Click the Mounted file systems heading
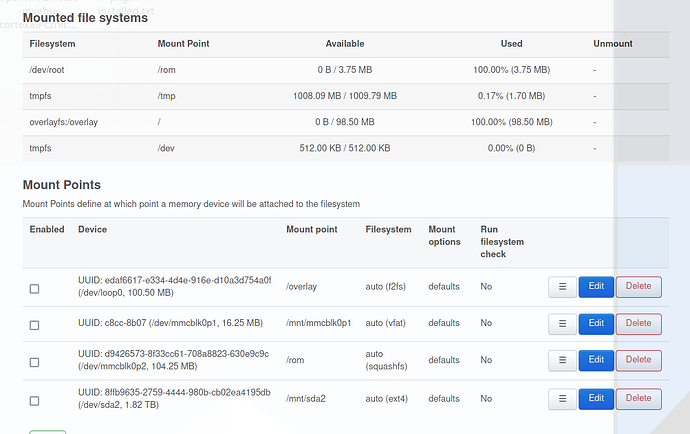Image resolution: width=690 pixels, height=434 pixels. [85, 18]
